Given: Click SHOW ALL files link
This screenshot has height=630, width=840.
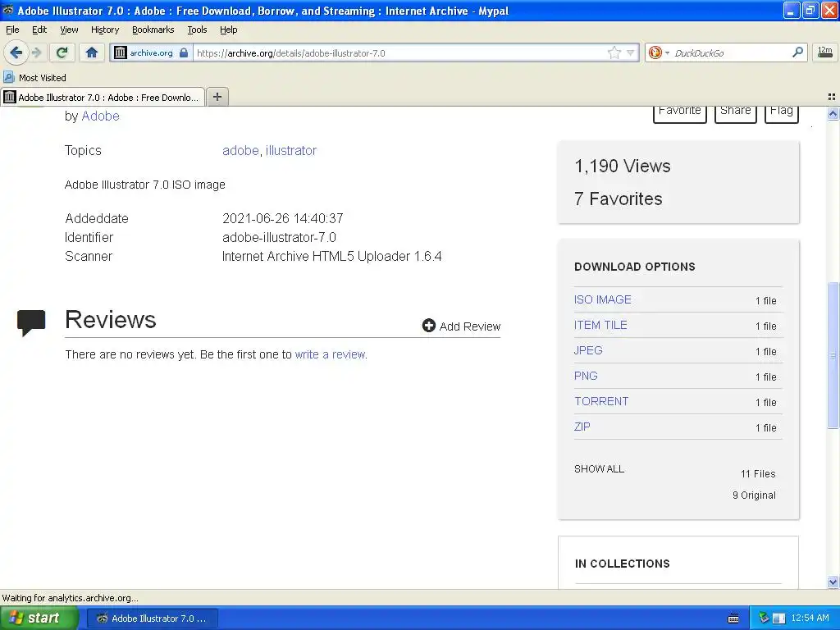Looking at the screenshot, I should tap(599, 468).
